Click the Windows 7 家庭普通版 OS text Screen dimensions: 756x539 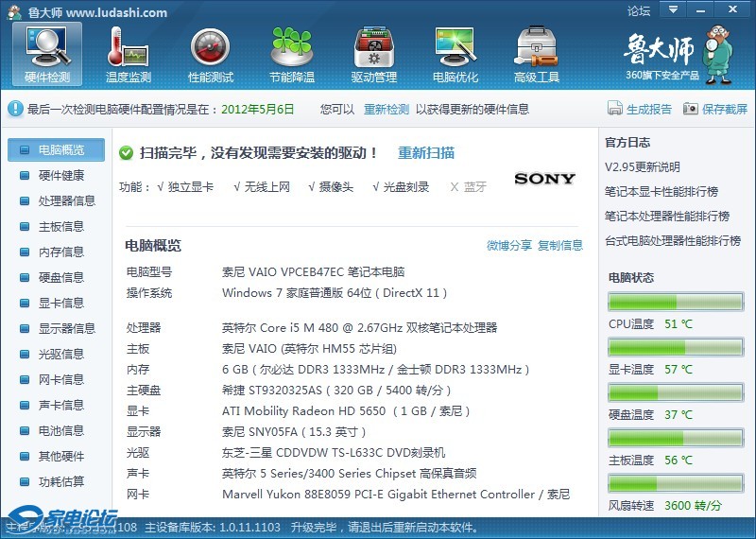coord(335,293)
